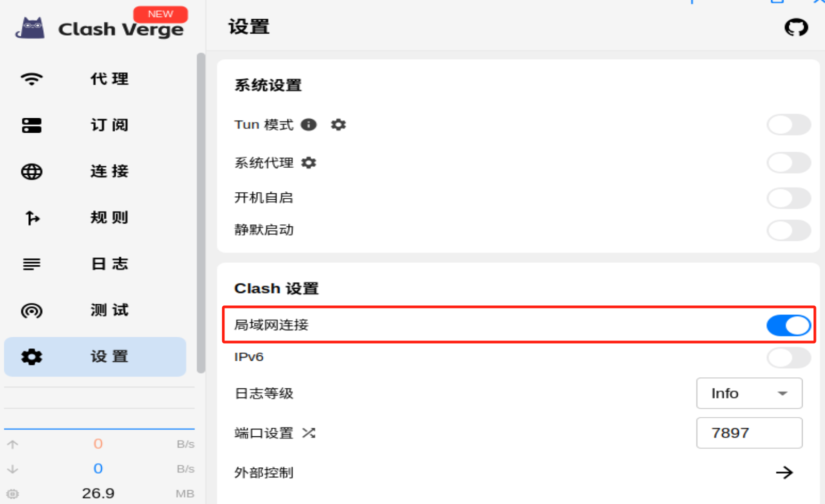Click the radar icon for test
This screenshot has height=504, width=825.
(x=31, y=311)
